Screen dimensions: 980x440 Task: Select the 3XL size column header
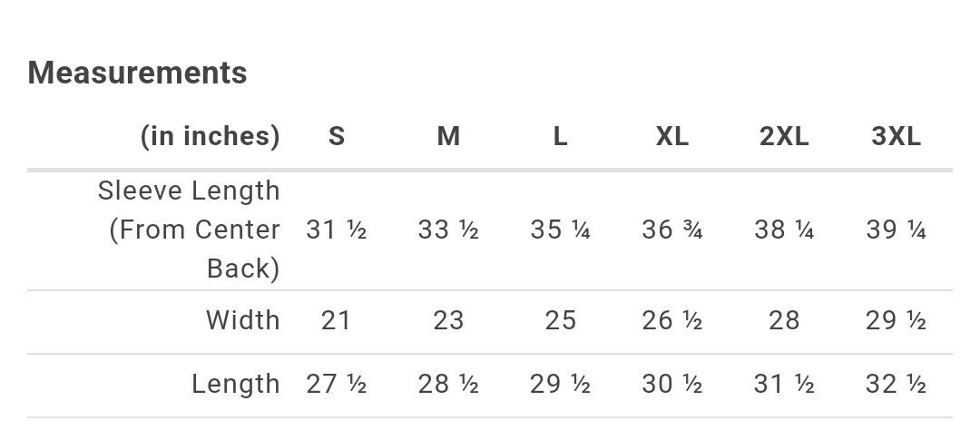click(896, 135)
